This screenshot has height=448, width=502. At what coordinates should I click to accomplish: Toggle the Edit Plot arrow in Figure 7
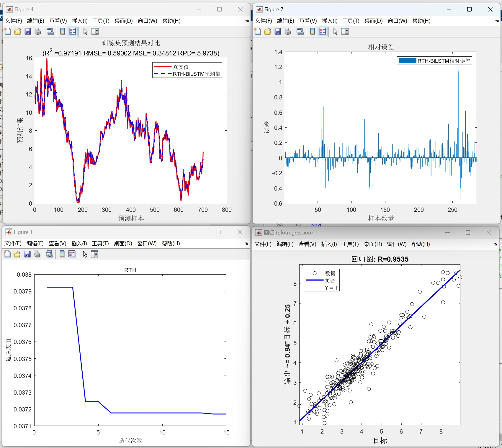(335, 31)
